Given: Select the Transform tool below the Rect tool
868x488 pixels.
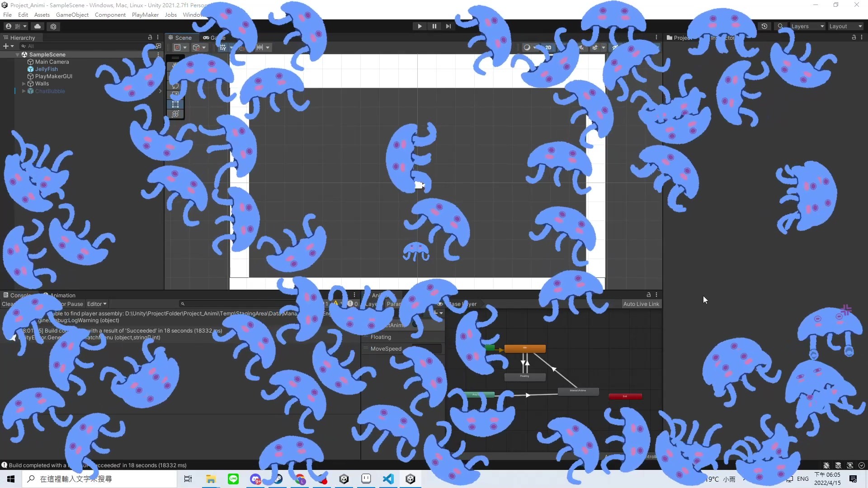Looking at the screenshot, I should click(175, 114).
